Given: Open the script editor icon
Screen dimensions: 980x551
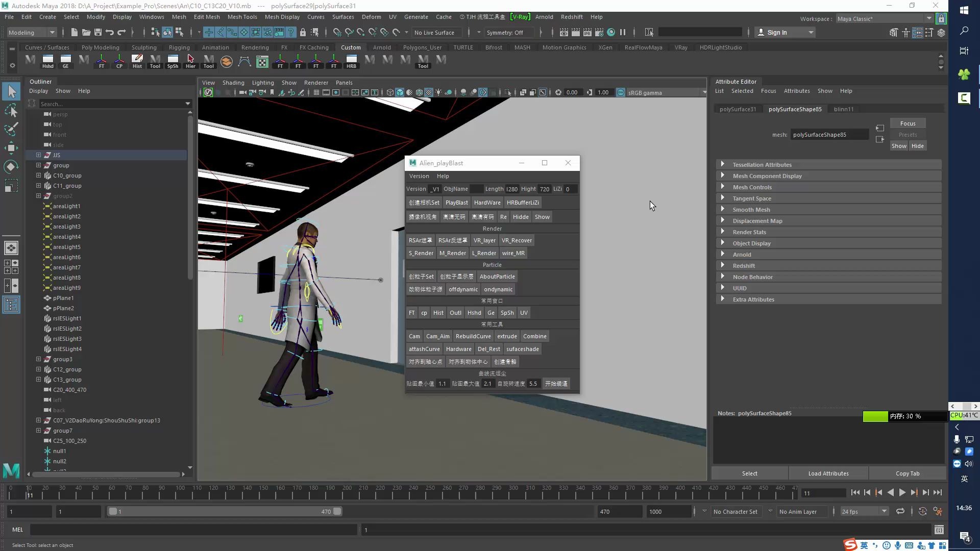Looking at the screenshot, I should (x=939, y=530).
